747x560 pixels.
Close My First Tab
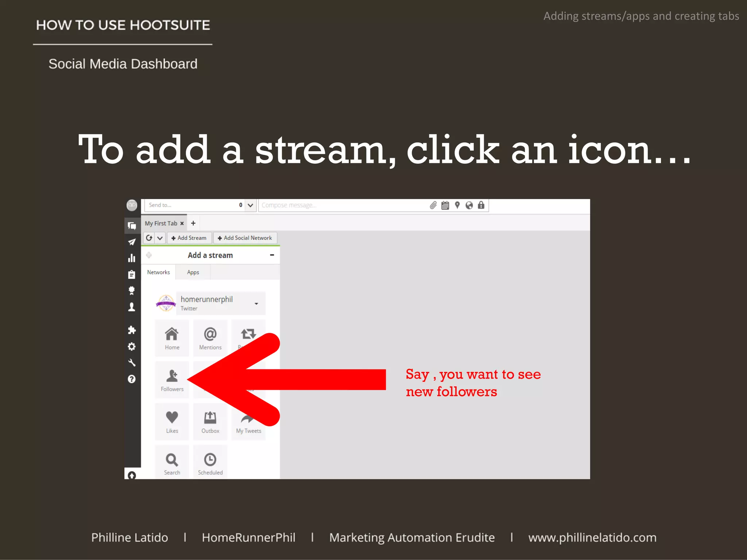click(x=182, y=223)
